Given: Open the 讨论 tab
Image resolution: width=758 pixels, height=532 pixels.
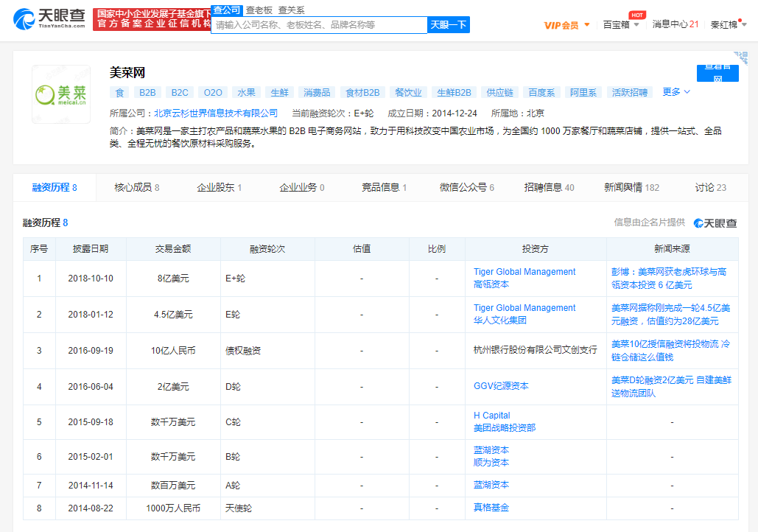Looking at the screenshot, I should tap(711, 188).
